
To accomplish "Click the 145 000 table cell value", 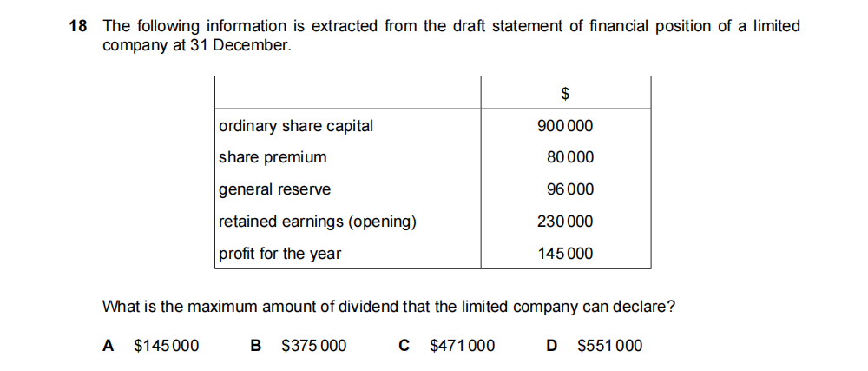I will (x=565, y=254).
